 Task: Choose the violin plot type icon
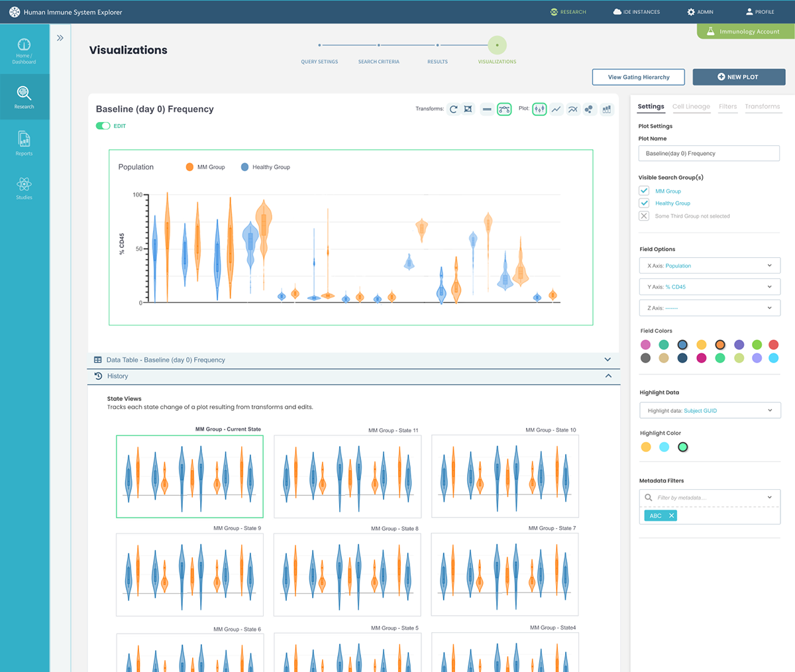(x=539, y=109)
